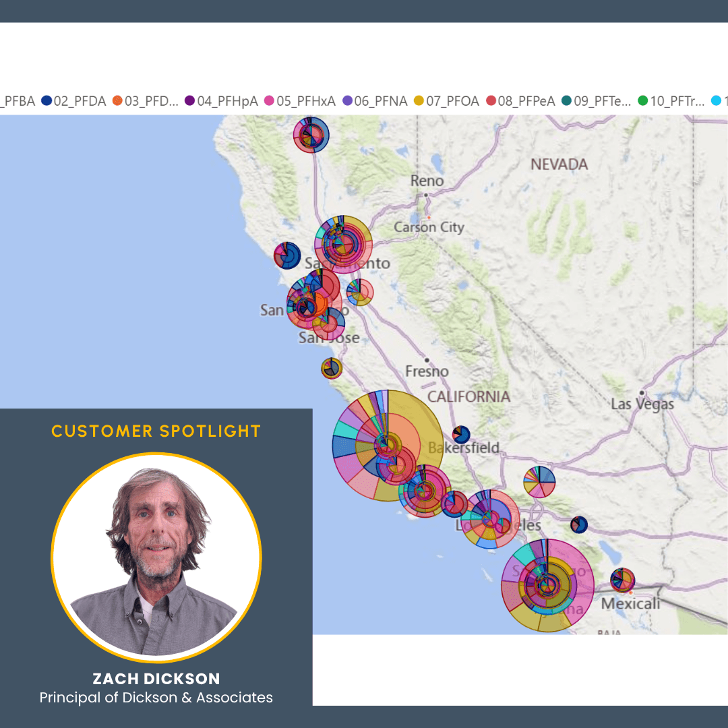
Task: Click the pie marker next to Bakersfield
Action: (x=461, y=435)
